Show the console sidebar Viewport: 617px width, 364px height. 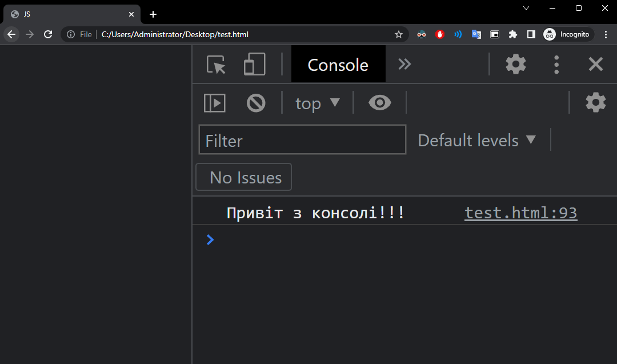214,103
